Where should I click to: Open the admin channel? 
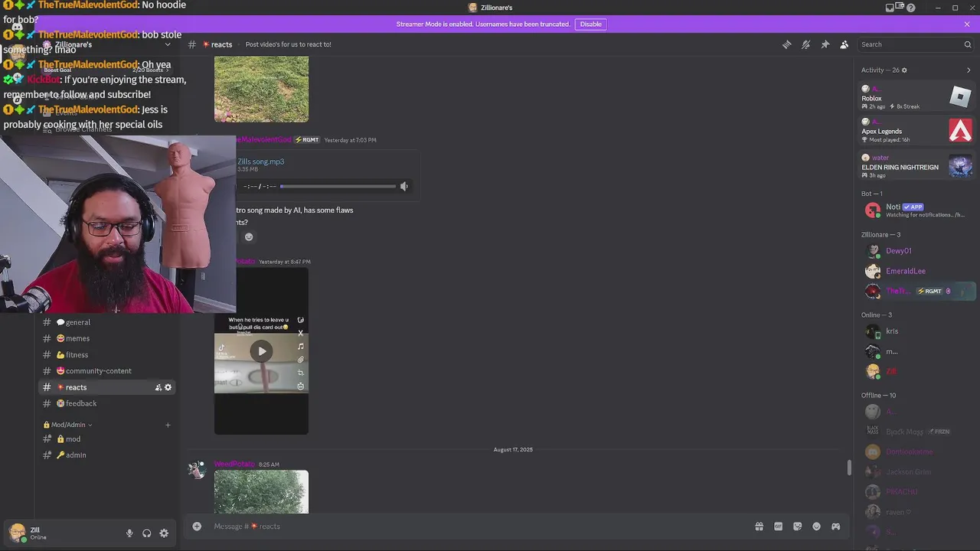[x=107, y=455]
